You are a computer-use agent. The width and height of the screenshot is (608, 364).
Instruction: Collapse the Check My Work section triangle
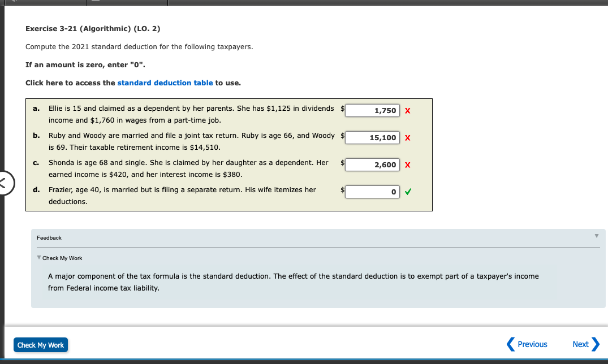(38, 258)
